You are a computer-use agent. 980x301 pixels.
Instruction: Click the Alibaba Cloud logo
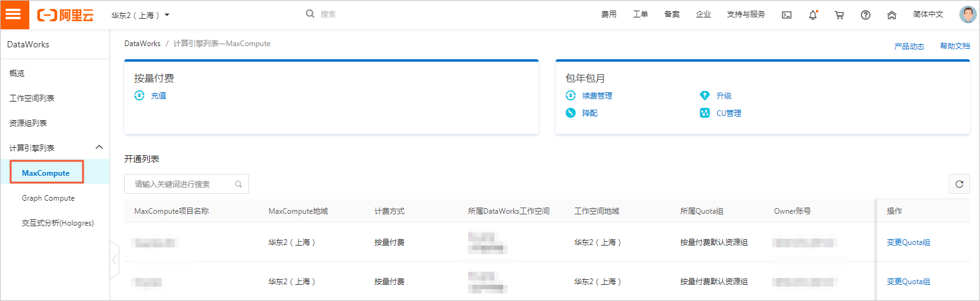click(x=66, y=15)
